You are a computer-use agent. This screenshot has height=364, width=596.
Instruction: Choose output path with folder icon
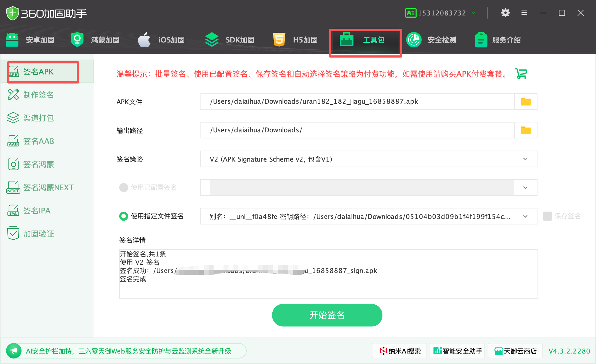click(526, 130)
